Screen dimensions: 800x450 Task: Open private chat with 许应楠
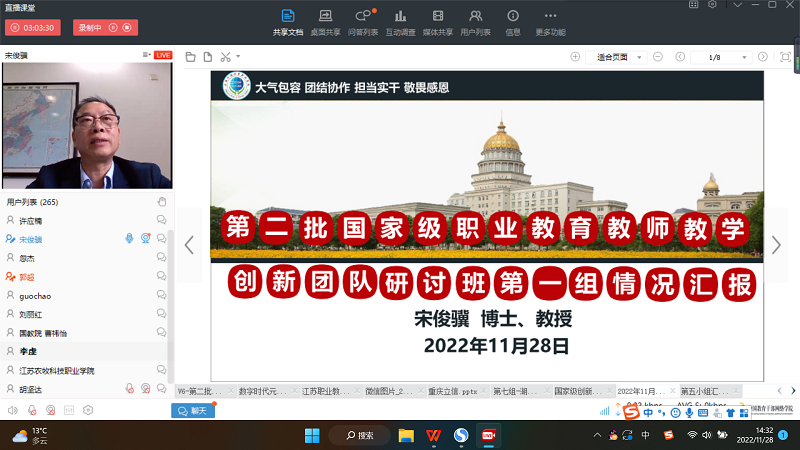161,220
